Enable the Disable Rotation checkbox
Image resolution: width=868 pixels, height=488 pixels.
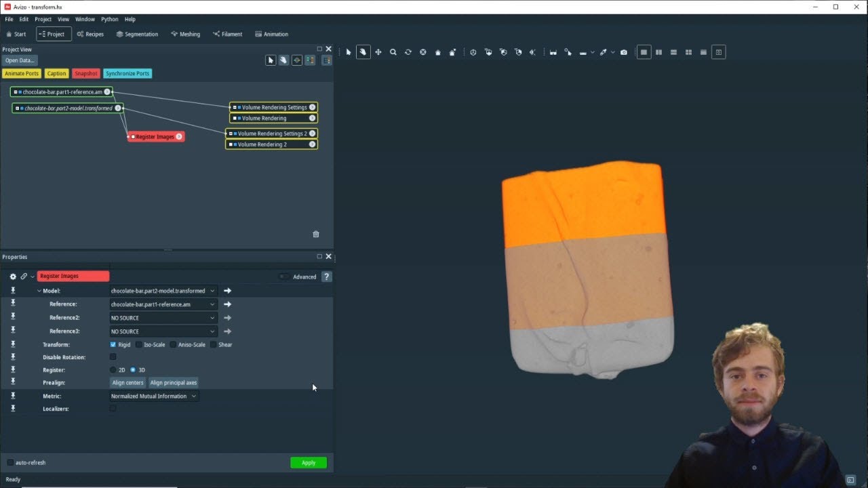113,357
